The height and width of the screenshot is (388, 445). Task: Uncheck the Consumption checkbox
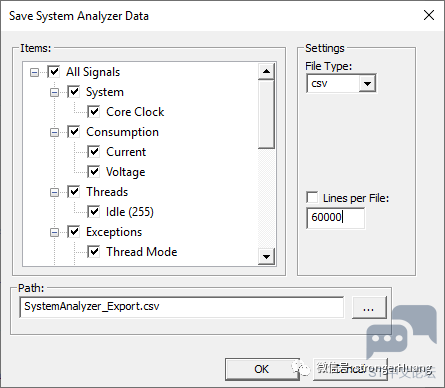coord(74,132)
